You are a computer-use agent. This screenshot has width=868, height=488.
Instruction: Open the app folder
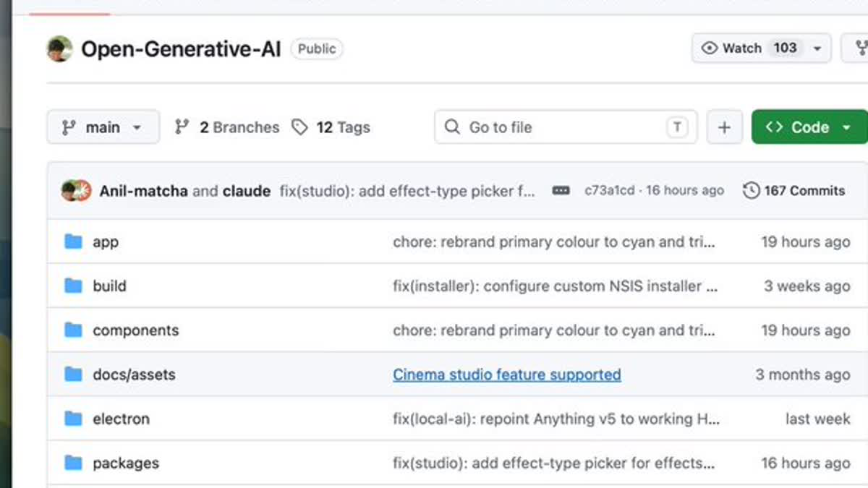tap(106, 242)
